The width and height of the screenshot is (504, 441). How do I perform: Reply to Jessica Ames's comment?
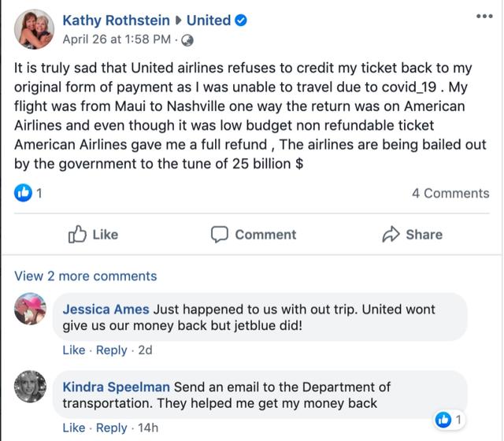(x=111, y=350)
